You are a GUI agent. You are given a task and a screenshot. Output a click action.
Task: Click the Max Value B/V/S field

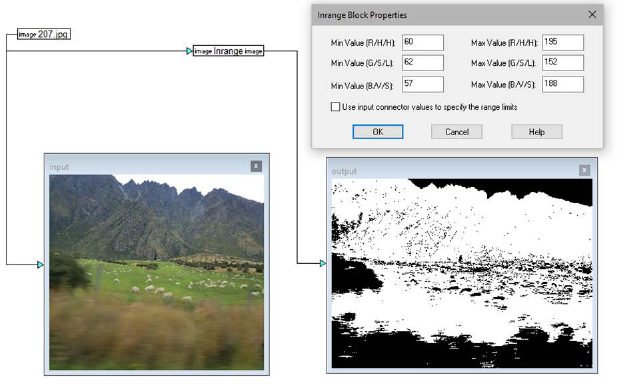pyautogui.click(x=563, y=84)
